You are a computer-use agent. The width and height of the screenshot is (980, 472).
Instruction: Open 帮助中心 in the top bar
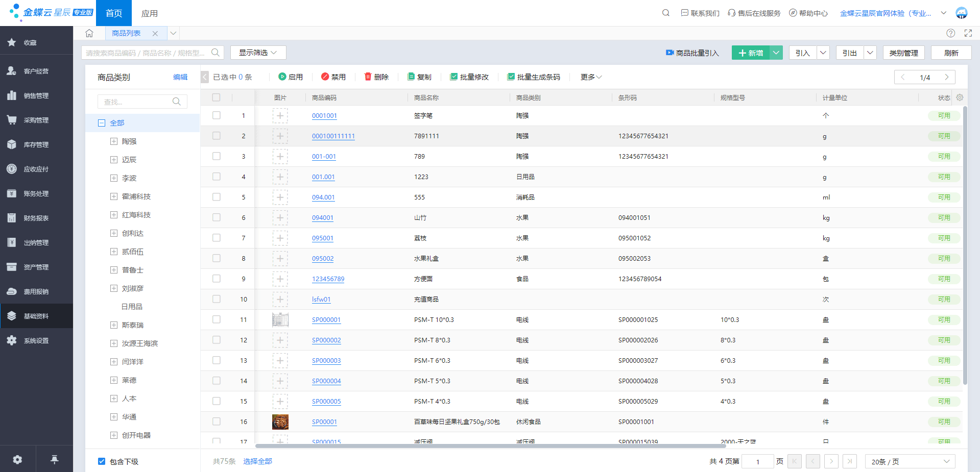[808, 13]
